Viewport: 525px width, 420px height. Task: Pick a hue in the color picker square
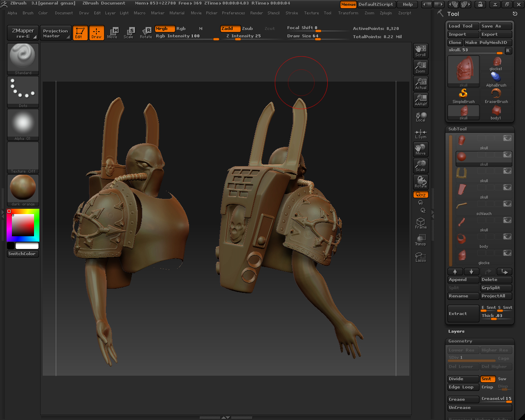[23, 225]
